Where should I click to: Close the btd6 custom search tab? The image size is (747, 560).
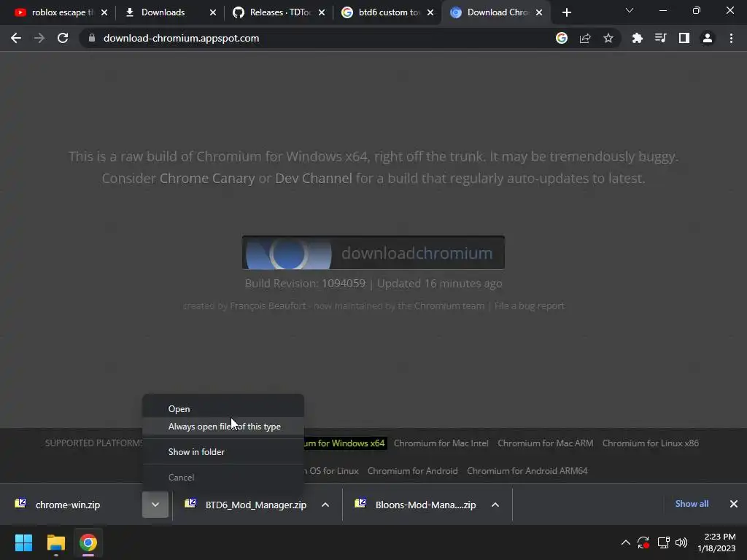430,13
